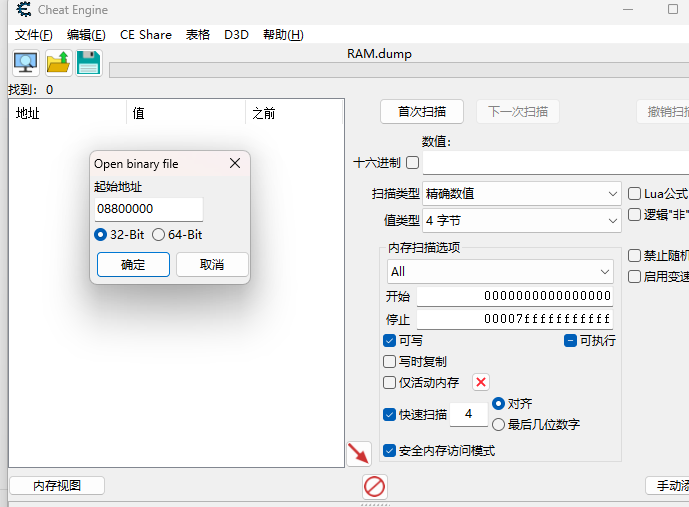Click the red arrow add-address icon
689x507 pixels.
click(359, 453)
